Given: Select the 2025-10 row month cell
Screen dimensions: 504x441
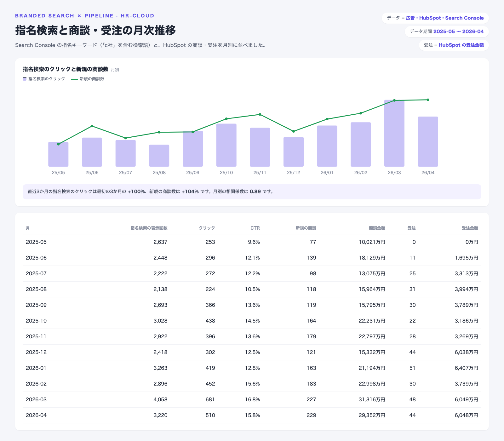Looking at the screenshot, I should tap(36, 321).
